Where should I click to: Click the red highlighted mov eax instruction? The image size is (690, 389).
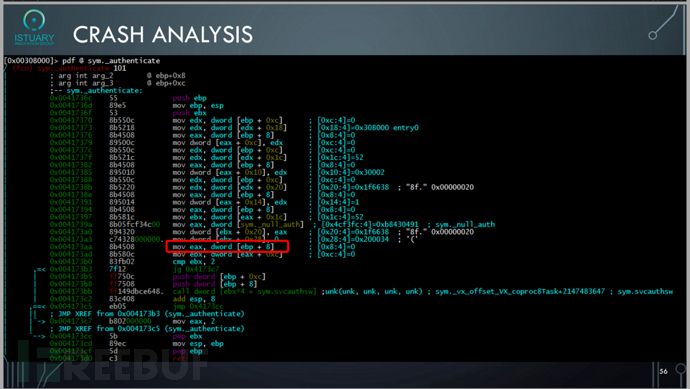(227, 246)
